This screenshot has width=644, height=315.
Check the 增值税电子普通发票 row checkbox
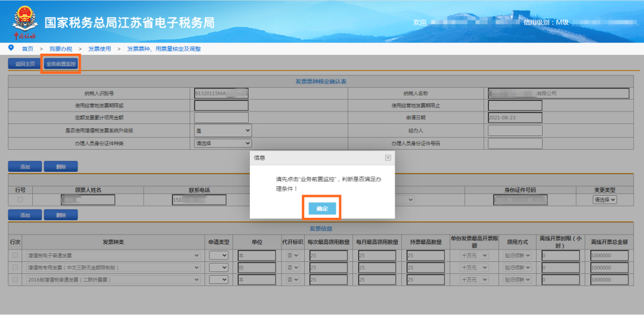(15, 255)
